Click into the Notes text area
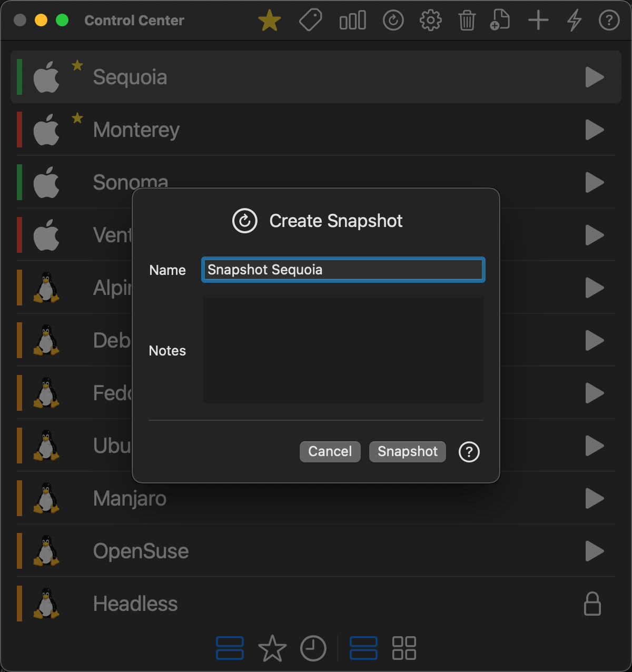The image size is (632, 672). pos(343,350)
